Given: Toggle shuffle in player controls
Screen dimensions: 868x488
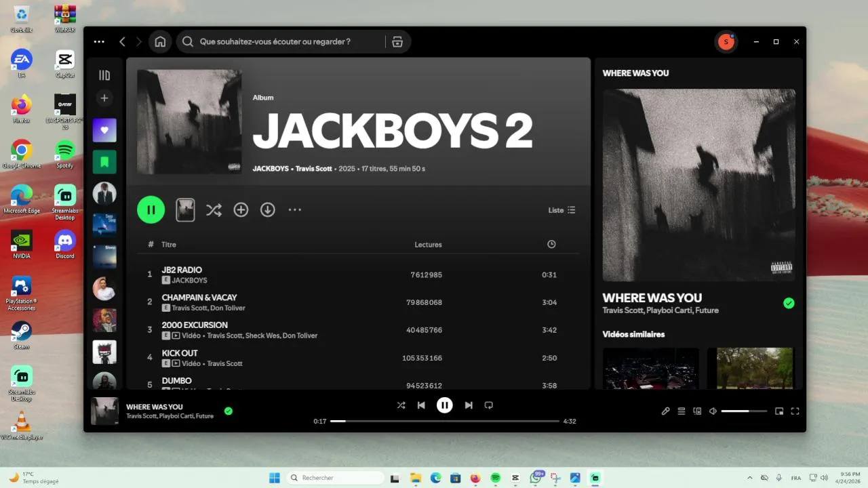Looking at the screenshot, I should (401, 405).
